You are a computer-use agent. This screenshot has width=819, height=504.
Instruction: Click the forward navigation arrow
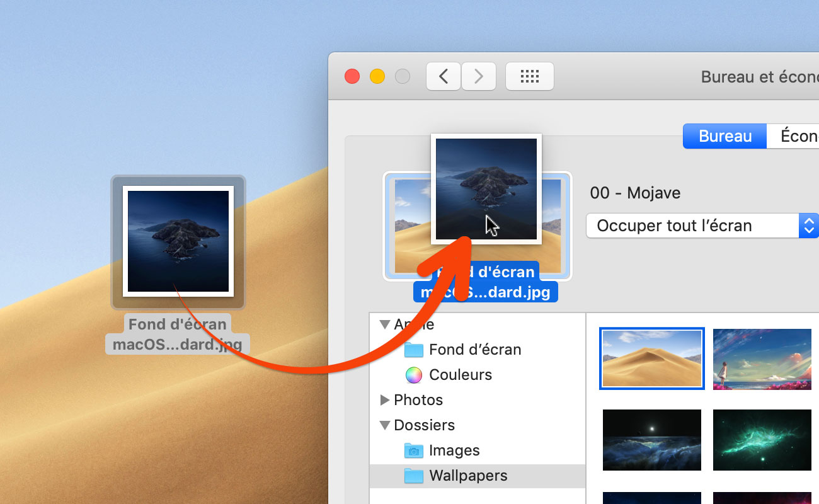coord(478,76)
